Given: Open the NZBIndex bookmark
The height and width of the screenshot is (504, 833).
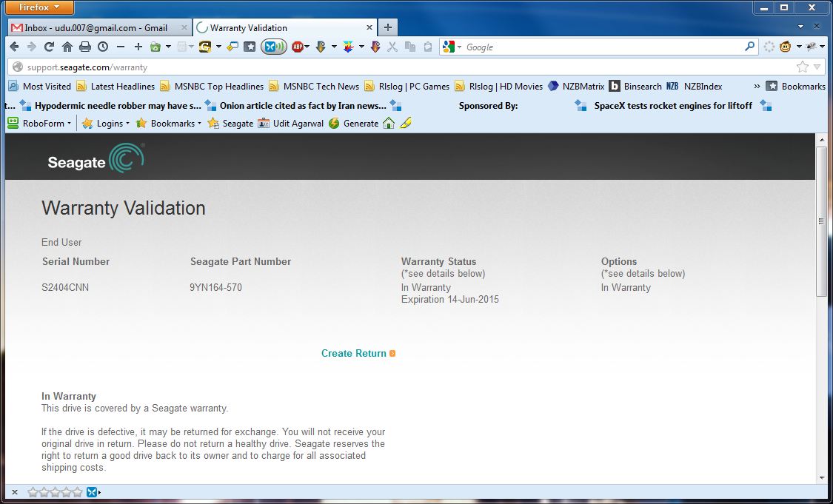Looking at the screenshot, I should point(695,86).
